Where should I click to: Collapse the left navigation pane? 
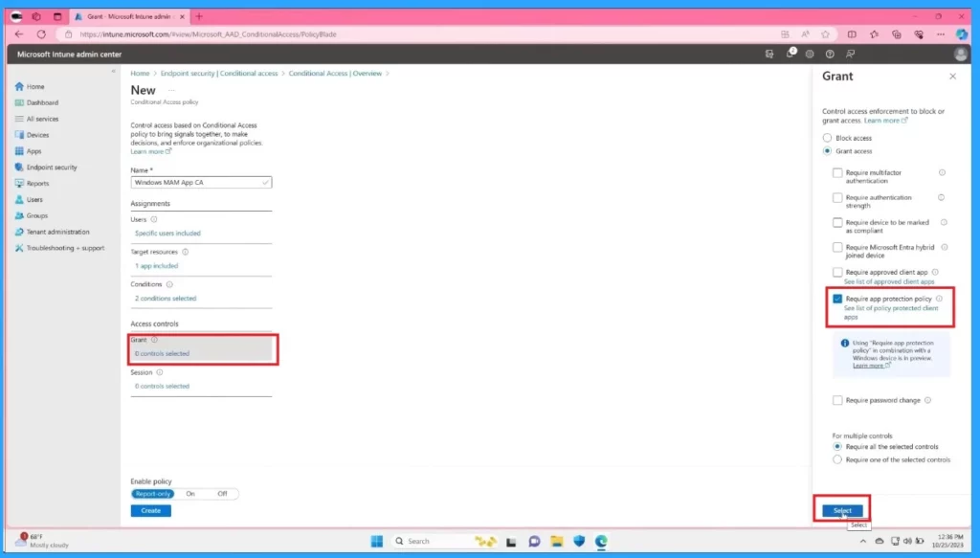point(113,71)
